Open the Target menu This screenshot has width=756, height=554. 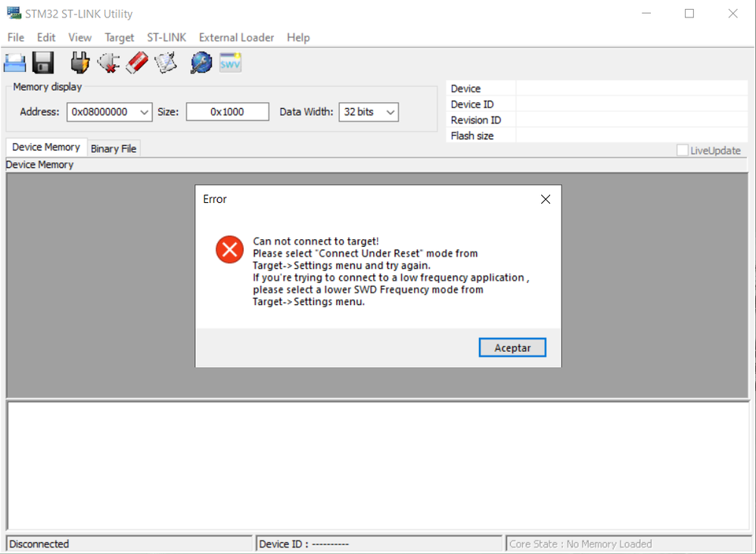[119, 38]
